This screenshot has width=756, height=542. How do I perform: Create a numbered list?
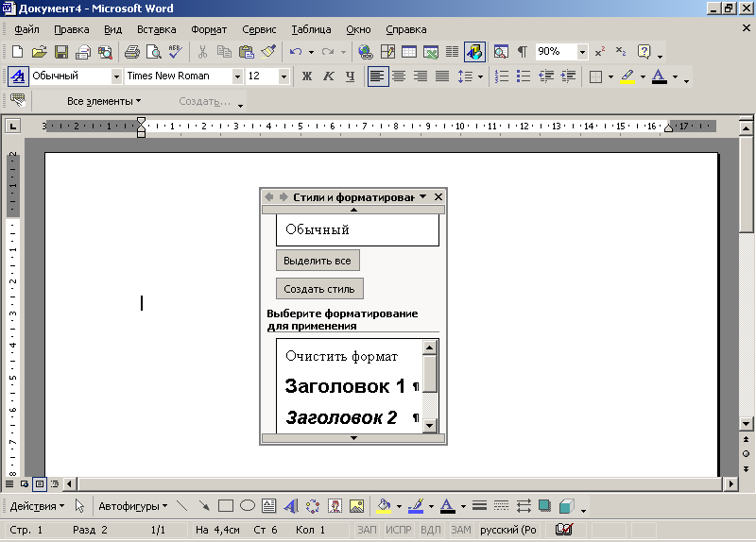[x=502, y=76]
